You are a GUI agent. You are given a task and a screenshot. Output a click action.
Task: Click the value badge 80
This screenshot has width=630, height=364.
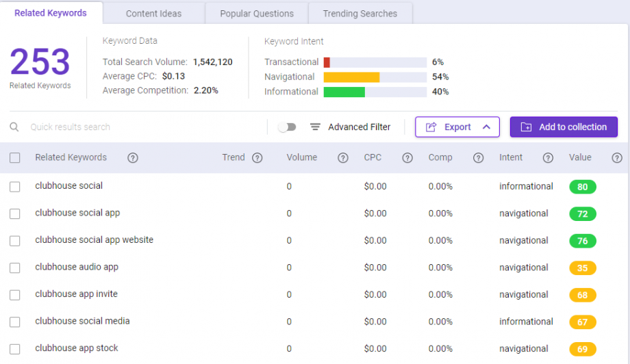583,187
